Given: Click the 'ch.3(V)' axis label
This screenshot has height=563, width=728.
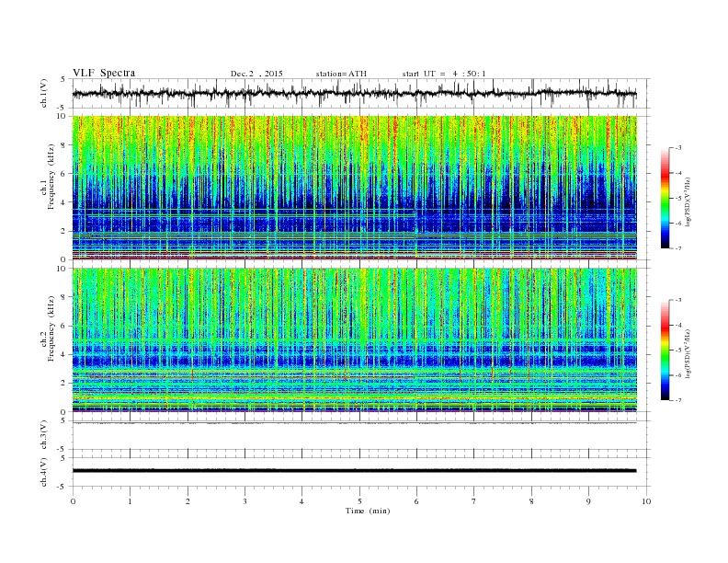Looking at the screenshot, I should [44, 435].
